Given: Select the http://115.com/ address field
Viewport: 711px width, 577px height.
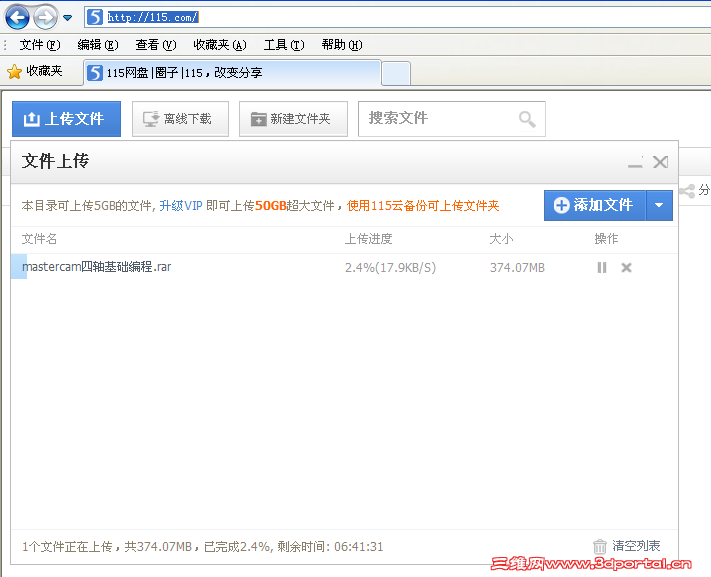Looking at the screenshot, I should pos(399,17).
